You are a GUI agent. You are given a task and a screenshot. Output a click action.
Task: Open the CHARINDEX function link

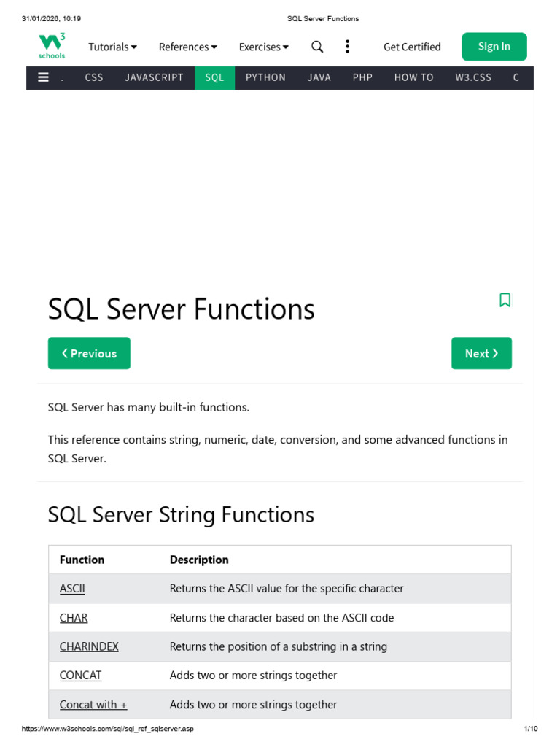click(89, 646)
